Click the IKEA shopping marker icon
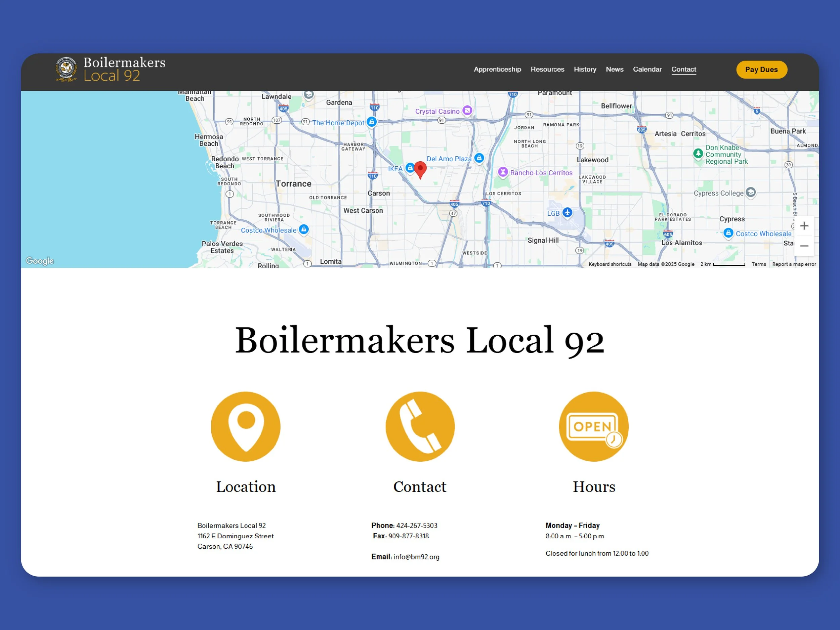The height and width of the screenshot is (630, 840). 410,167
